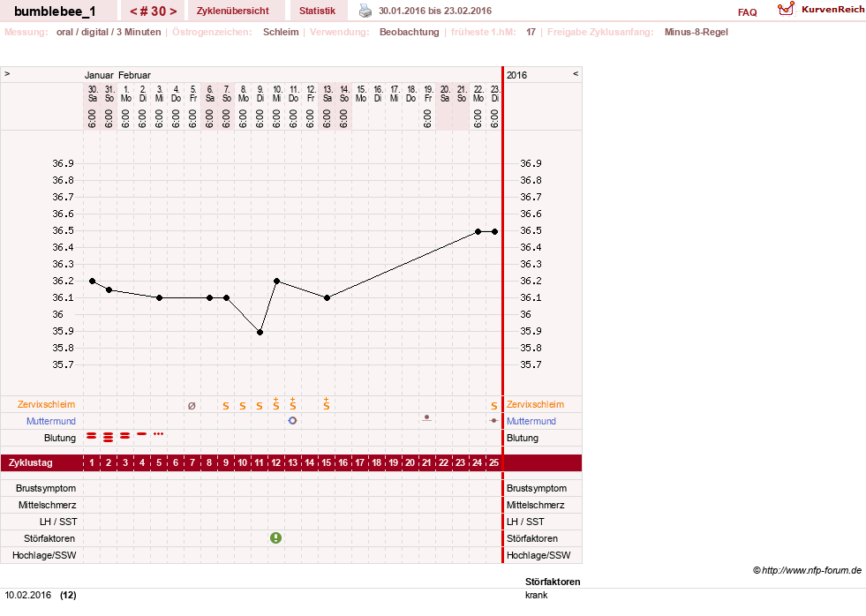This screenshot has height=616, width=866.
Task: Click the Schleim setting value
Action: 281,32
